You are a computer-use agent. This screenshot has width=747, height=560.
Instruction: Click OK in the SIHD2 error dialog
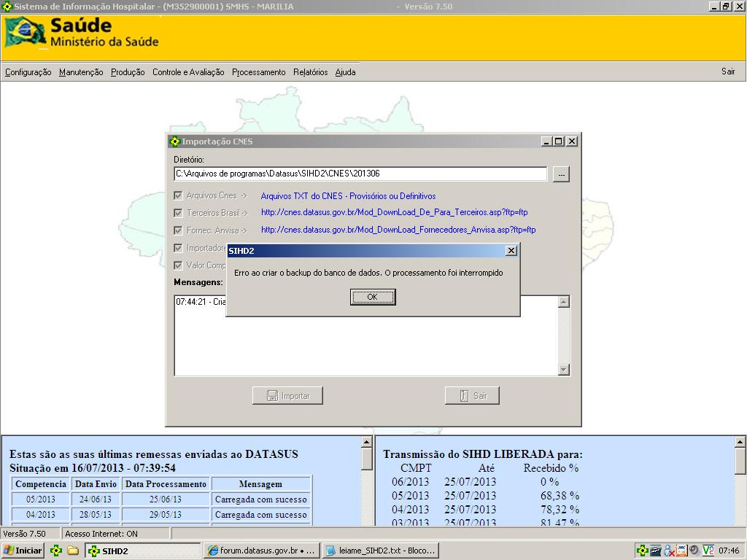[373, 297]
